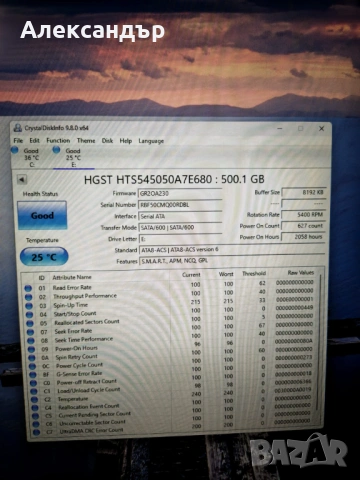Click status icon of G-Sense Error Rate row
360x480 pixels.
33,374
